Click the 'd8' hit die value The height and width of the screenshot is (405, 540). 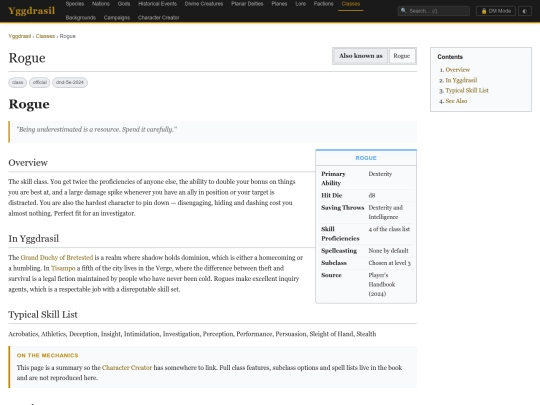click(372, 195)
